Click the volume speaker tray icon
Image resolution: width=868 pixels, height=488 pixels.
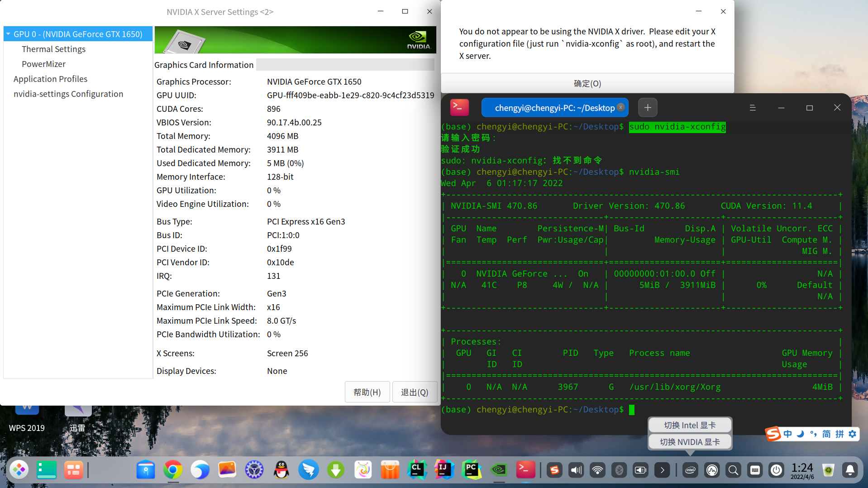click(576, 470)
